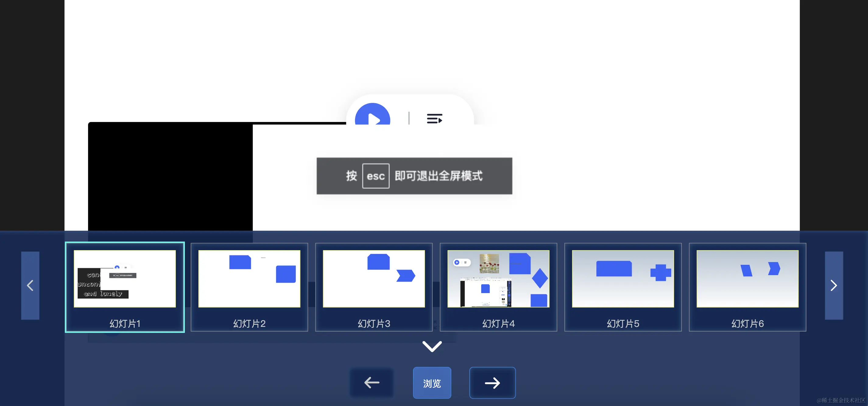Screen dimensions: 868x406
Task: Select slide thumbnail 幻灯片2
Action: click(249, 287)
